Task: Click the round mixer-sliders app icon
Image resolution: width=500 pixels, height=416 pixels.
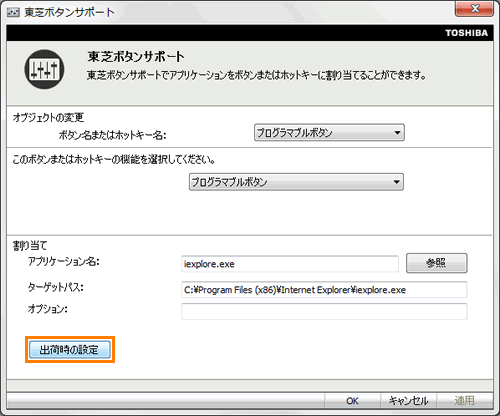Action: pos(44,69)
